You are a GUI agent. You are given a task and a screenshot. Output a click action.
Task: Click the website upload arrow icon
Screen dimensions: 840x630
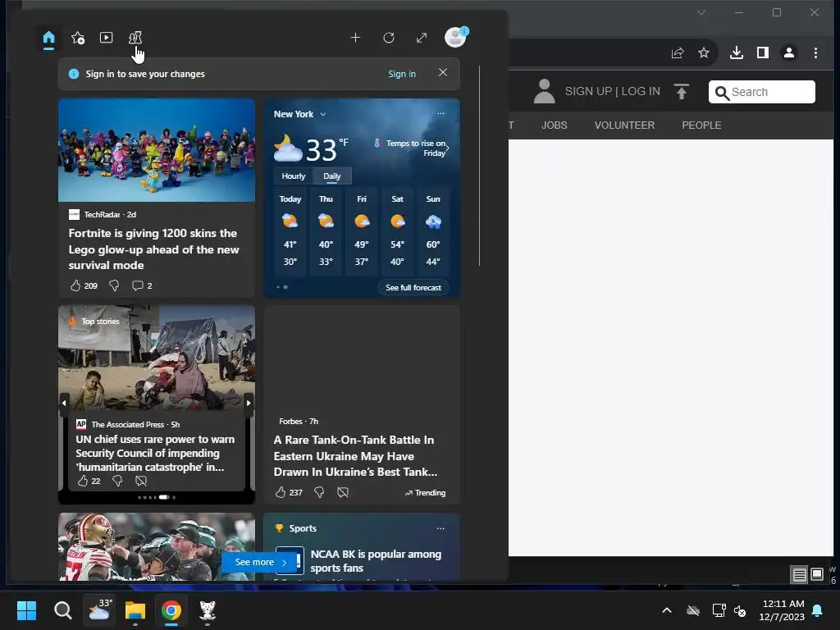coord(682,92)
